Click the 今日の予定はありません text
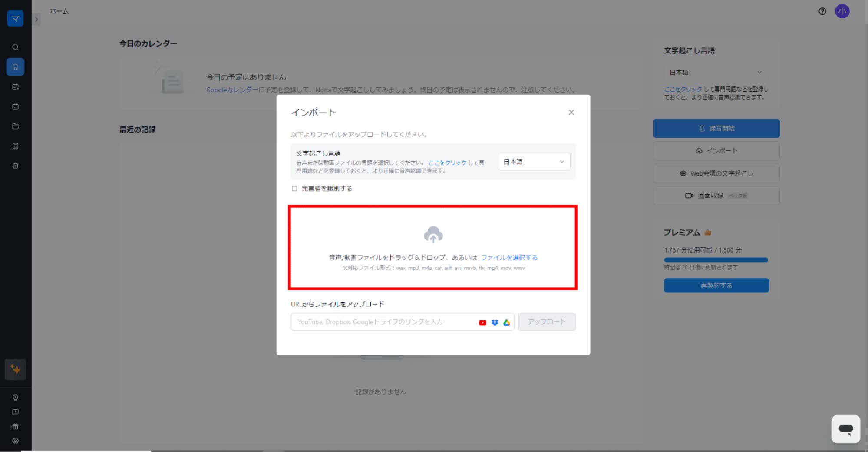The height and width of the screenshot is (452, 868). tap(246, 77)
